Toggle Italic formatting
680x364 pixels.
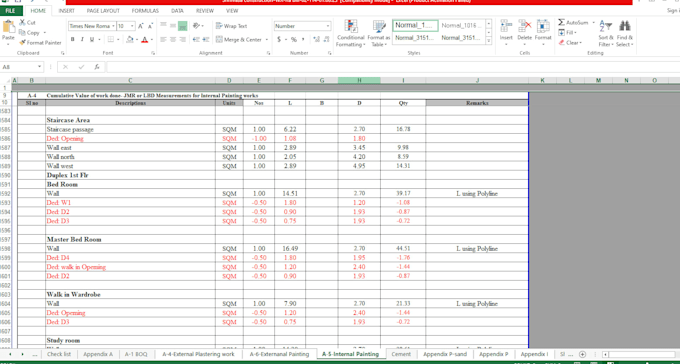pyautogui.click(x=82, y=39)
